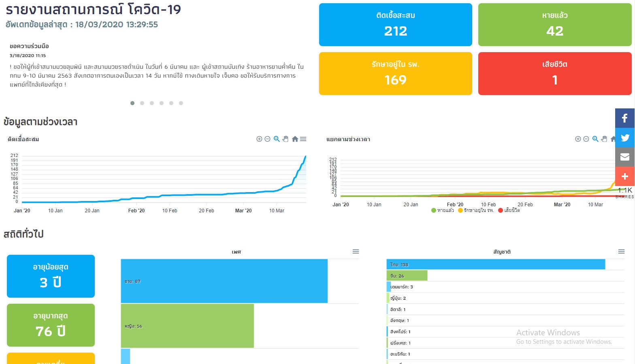Screen dimensions: 635x364
Task: Click the อายุมากสุด 76 ปี card
Action: 51,325
